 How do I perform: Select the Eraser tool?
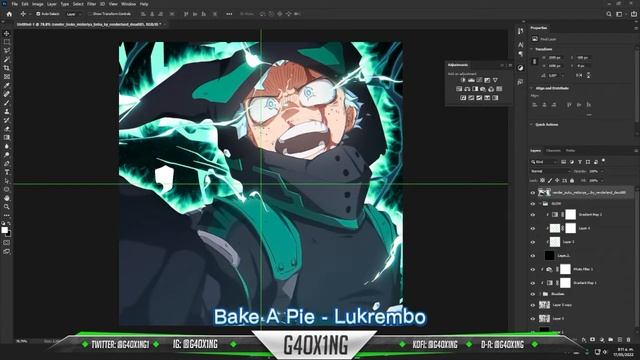(x=7, y=129)
